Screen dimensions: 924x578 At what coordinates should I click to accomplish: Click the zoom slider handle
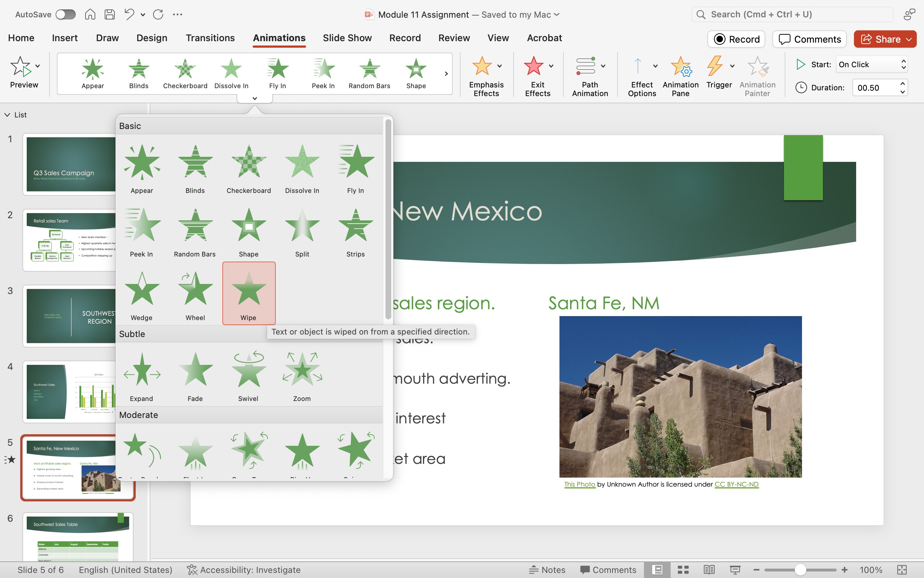coord(800,570)
